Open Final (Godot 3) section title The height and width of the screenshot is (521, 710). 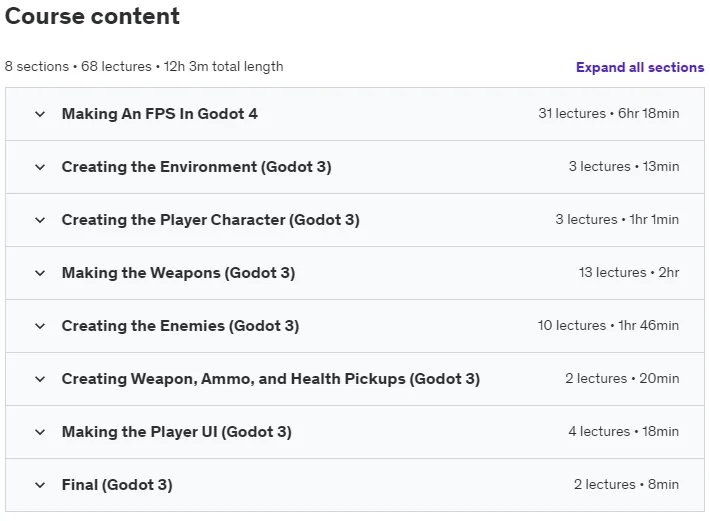tap(117, 485)
